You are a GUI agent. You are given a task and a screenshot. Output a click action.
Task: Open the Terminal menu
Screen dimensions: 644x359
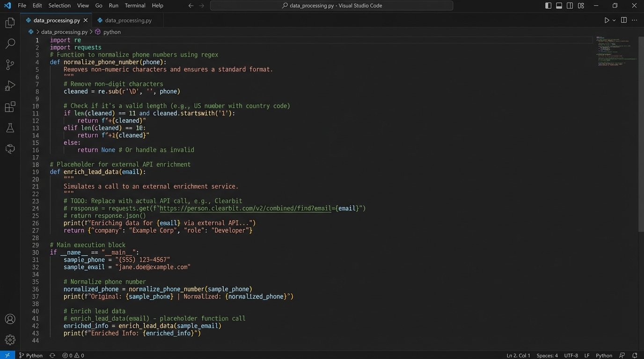[x=135, y=6]
